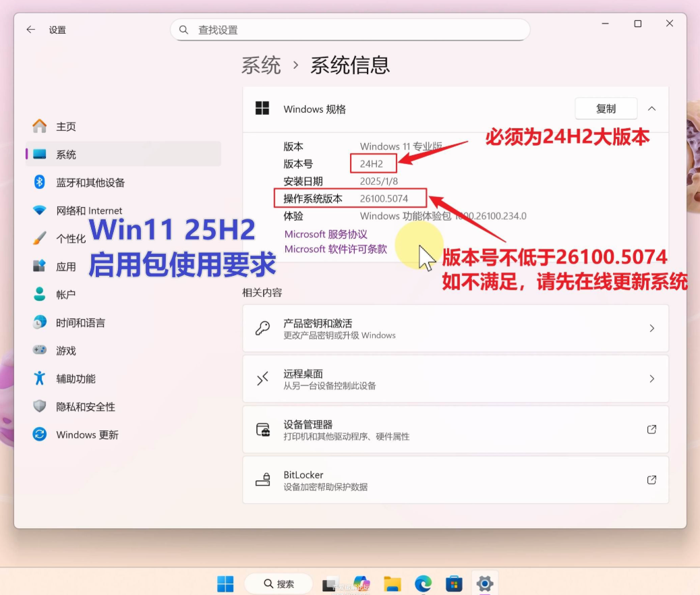Select 隐私和安全性 in the sidebar

[85, 407]
